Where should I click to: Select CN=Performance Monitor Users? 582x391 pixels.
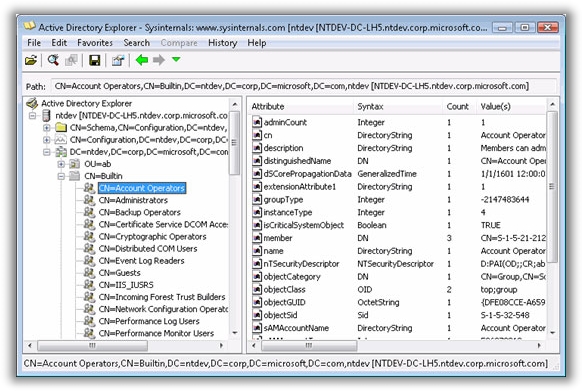[156, 333]
